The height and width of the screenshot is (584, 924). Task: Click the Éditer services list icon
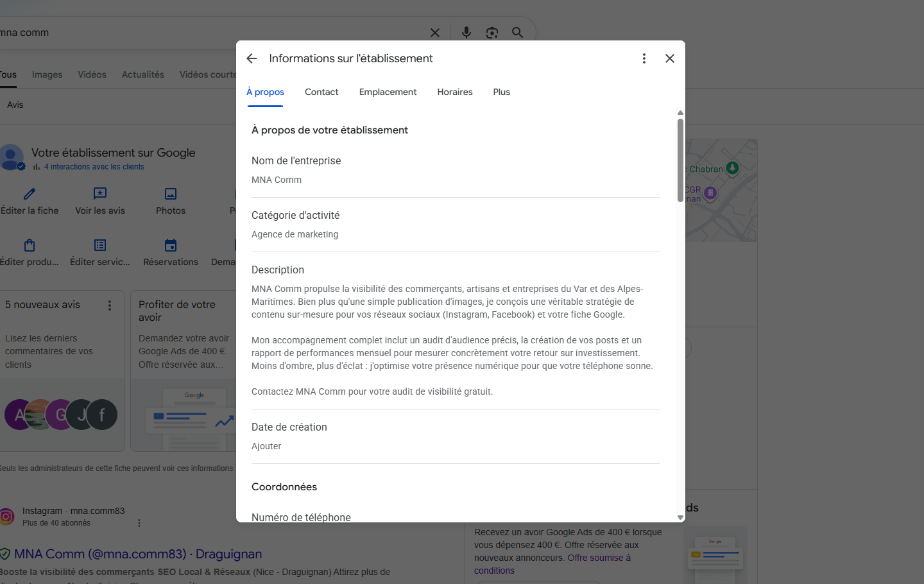coord(100,245)
